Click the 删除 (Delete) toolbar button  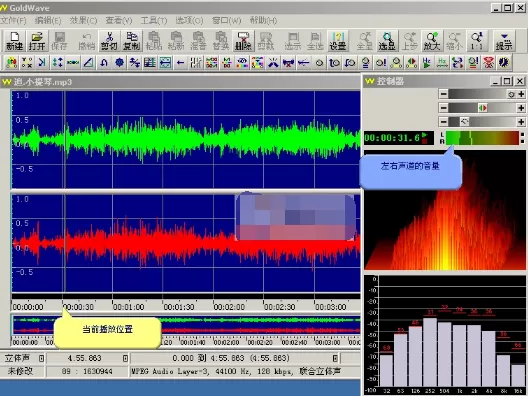243,41
